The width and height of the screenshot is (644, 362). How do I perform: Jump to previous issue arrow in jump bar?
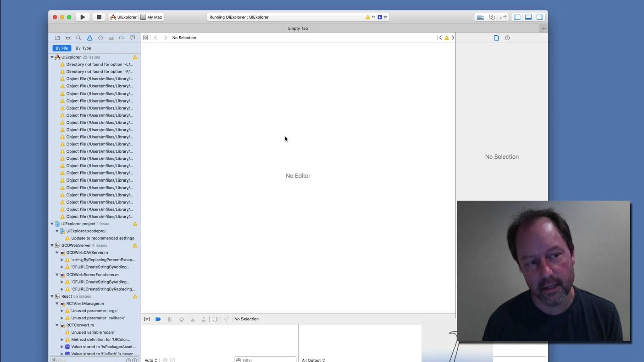coord(440,38)
